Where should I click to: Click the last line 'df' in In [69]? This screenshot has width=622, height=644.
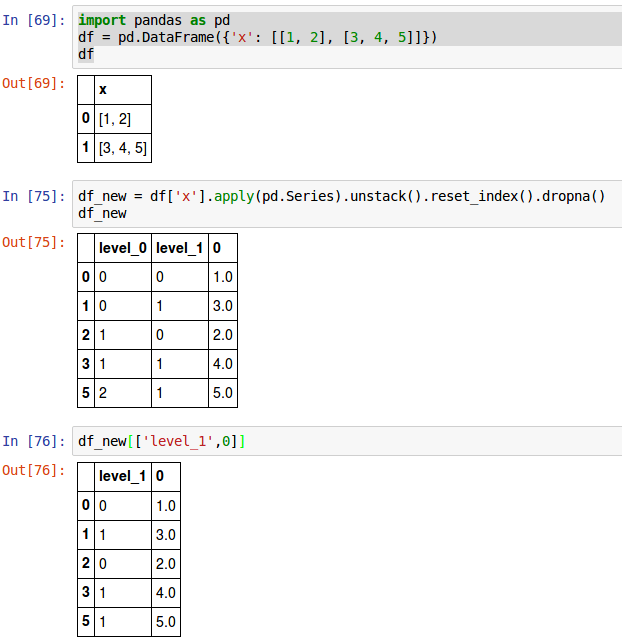point(86,54)
